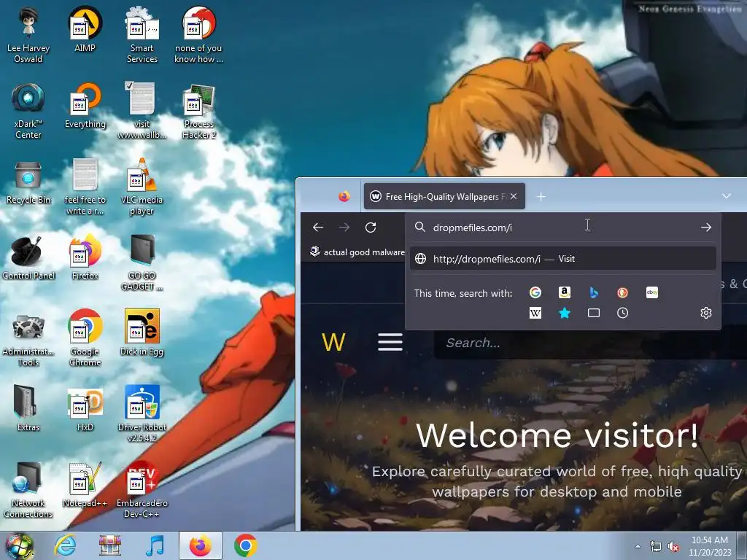Open the AIMP desktop shortcut
This screenshot has width=747, height=560.
85,29
